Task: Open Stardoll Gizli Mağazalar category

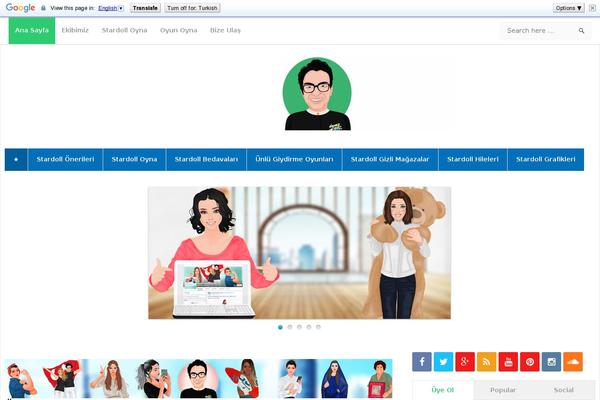Action: coord(390,159)
